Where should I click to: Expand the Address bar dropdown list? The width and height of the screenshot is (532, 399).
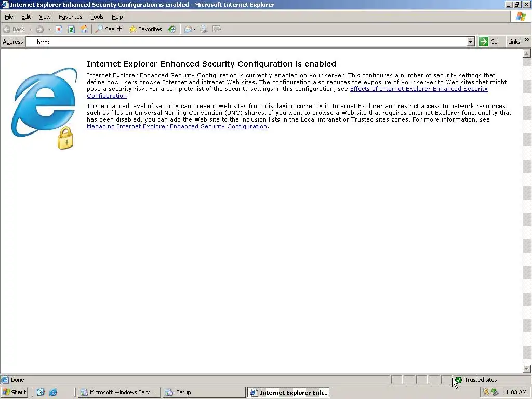click(470, 42)
